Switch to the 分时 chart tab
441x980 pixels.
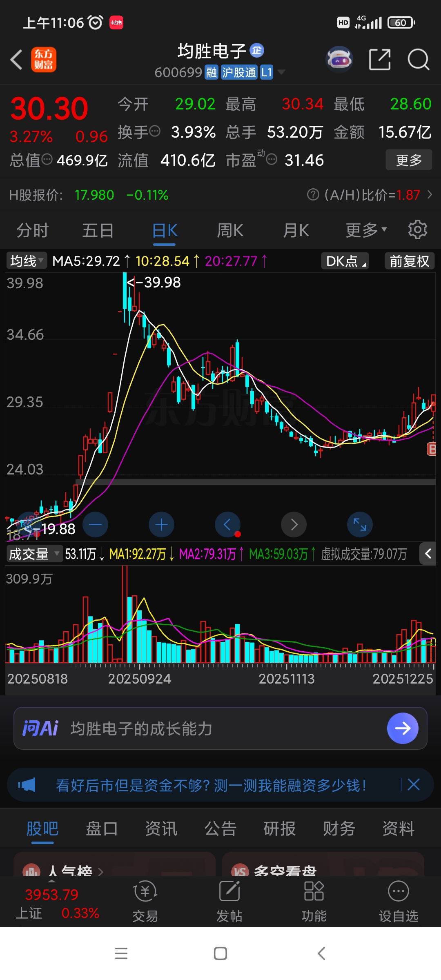pyautogui.click(x=32, y=230)
